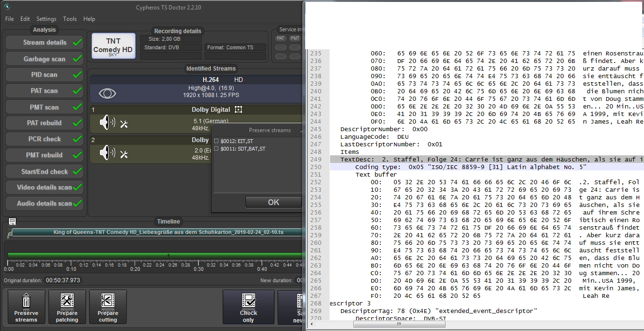This screenshot has height=331, width=644.
Task: Toggle speaker icon of audio stream 1
Action: (107, 124)
